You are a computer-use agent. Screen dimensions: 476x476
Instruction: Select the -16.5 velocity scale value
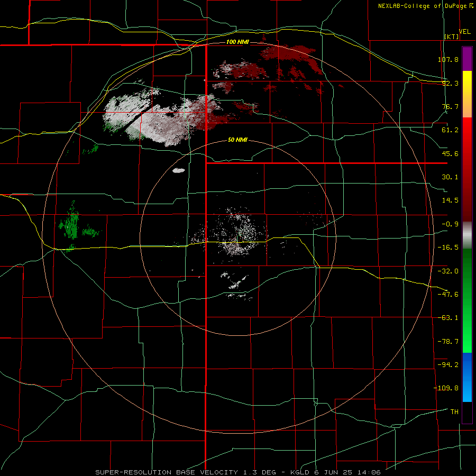coord(448,248)
